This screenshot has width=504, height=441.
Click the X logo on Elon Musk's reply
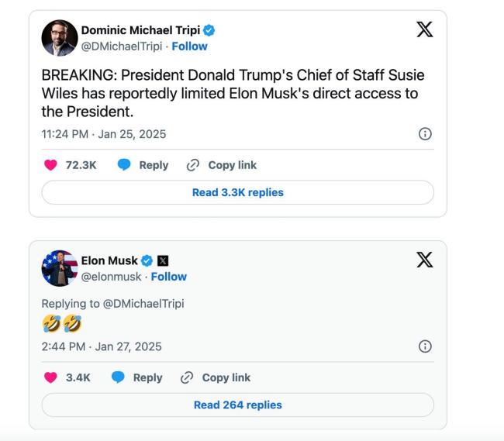point(425,261)
